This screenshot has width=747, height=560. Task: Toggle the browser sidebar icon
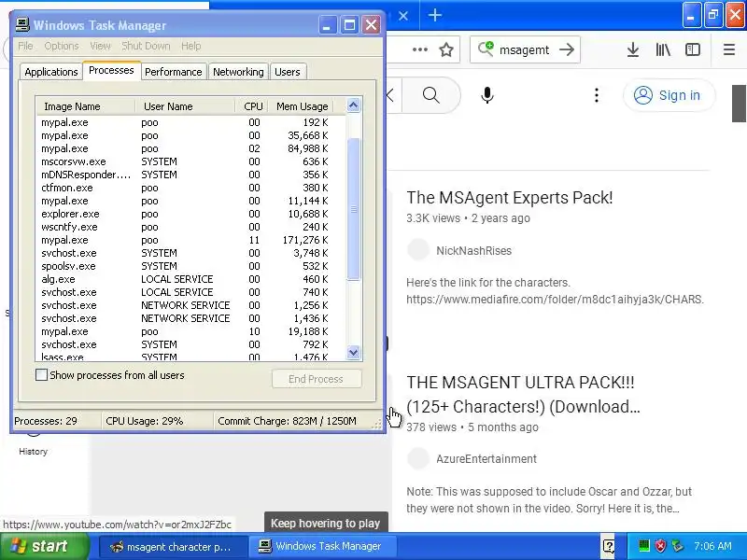point(693,49)
